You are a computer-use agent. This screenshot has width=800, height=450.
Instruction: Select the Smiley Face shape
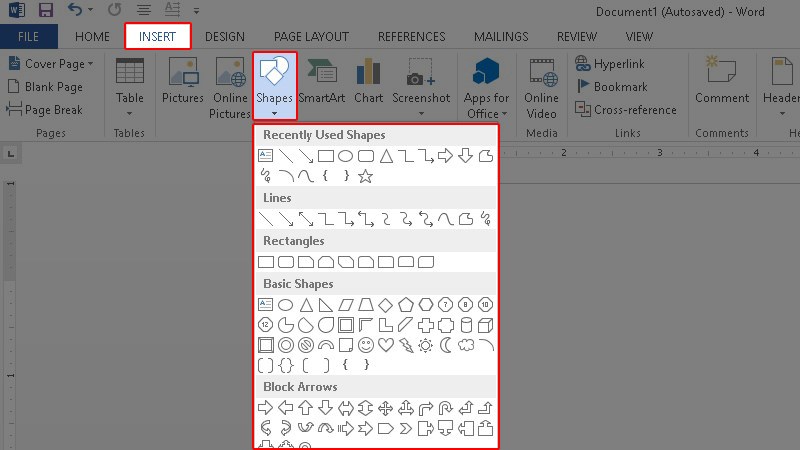coord(366,345)
